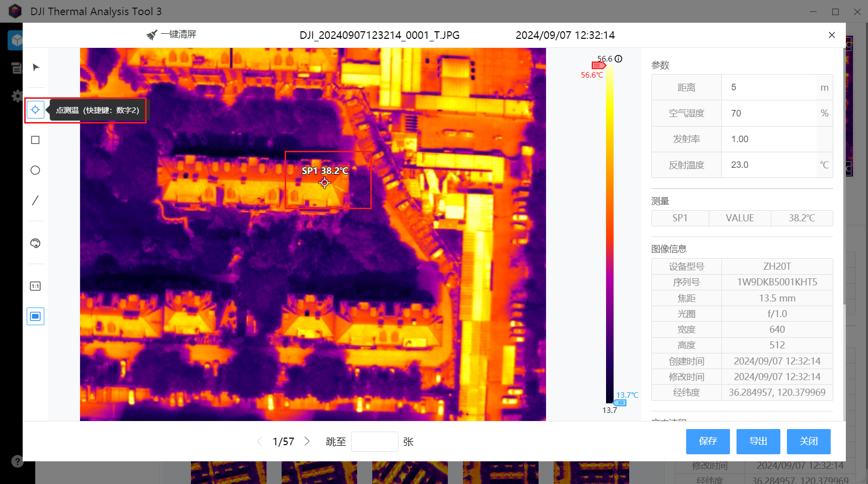This screenshot has width=868, height=484.
Task: Select the SP1 measurement row
Action: (742, 218)
